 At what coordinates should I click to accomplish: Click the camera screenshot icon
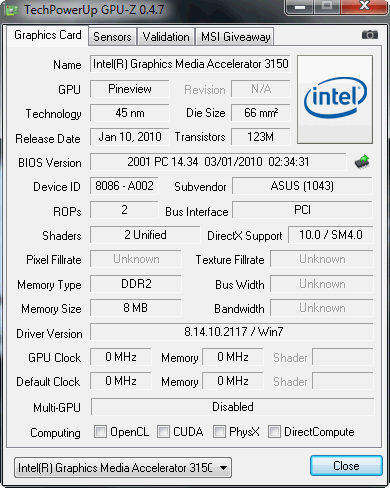(x=370, y=34)
